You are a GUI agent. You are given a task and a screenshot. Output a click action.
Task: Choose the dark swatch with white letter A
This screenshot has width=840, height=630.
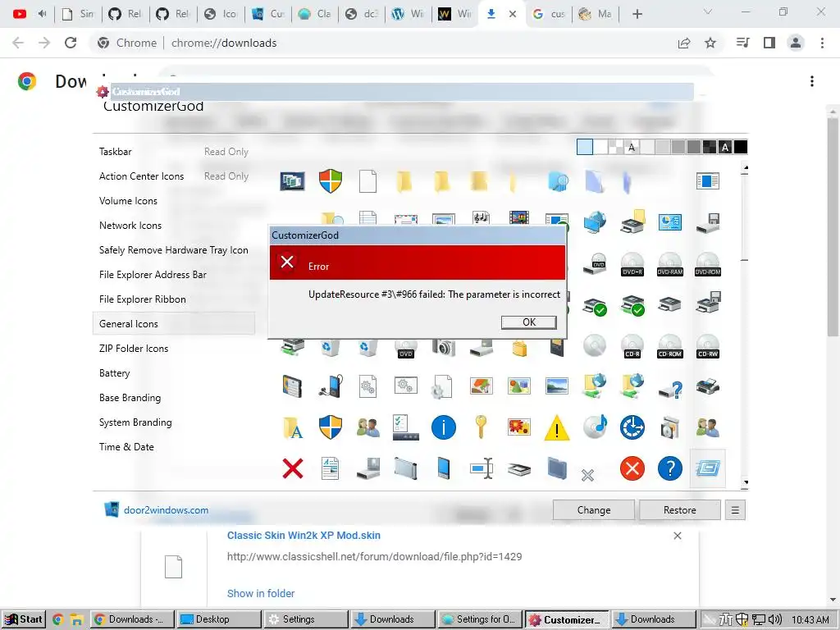click(725, 147)
